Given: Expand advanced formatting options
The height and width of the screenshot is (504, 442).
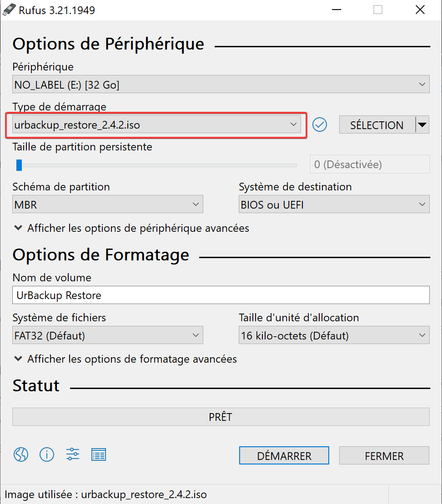Looking at the screenshot, I should (126, 359).
